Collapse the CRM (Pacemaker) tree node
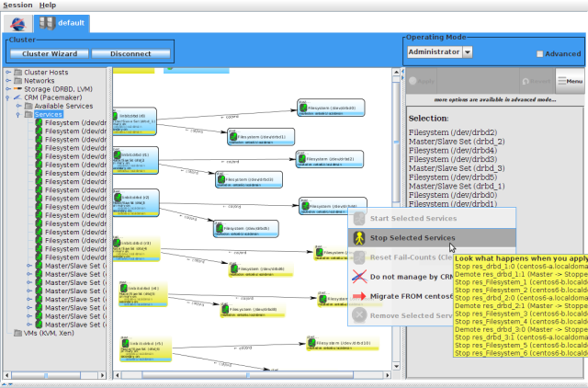588x388 pixels. click(x=7, y=97)
